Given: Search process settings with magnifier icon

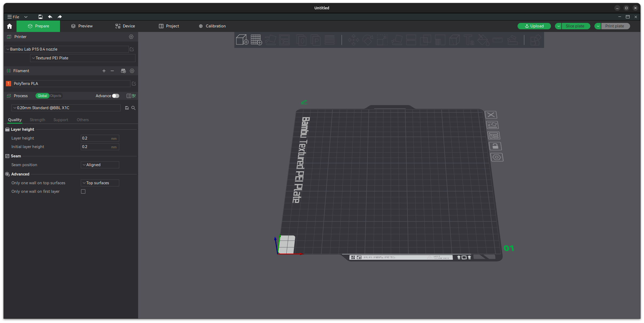Looking at the screenshot, I should coord(133,108).
